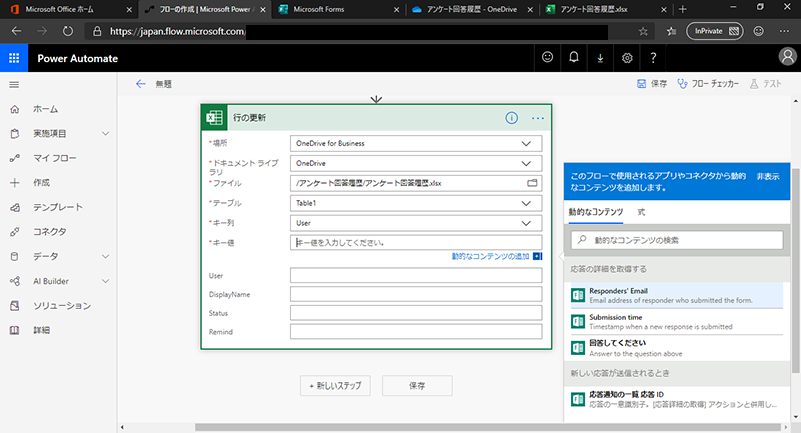Click the horizontal scrollbar at bottom
801x433 pixels.
tap(488, 427)
